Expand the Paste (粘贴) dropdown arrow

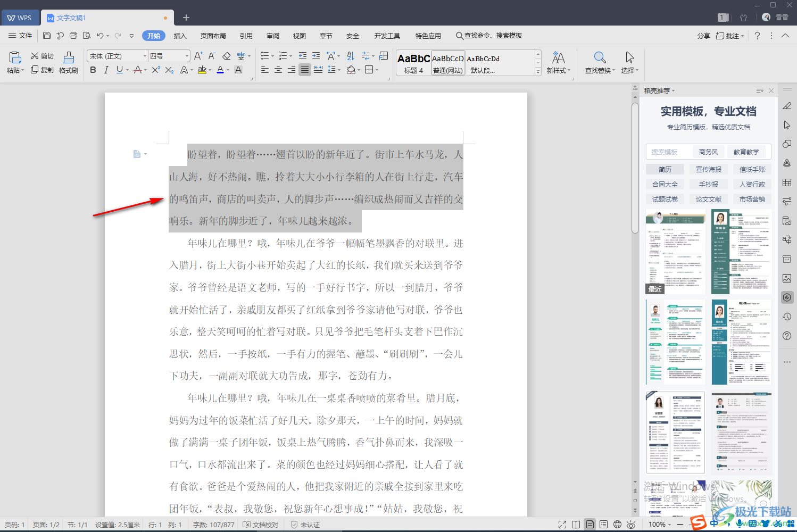pos(22,70)
